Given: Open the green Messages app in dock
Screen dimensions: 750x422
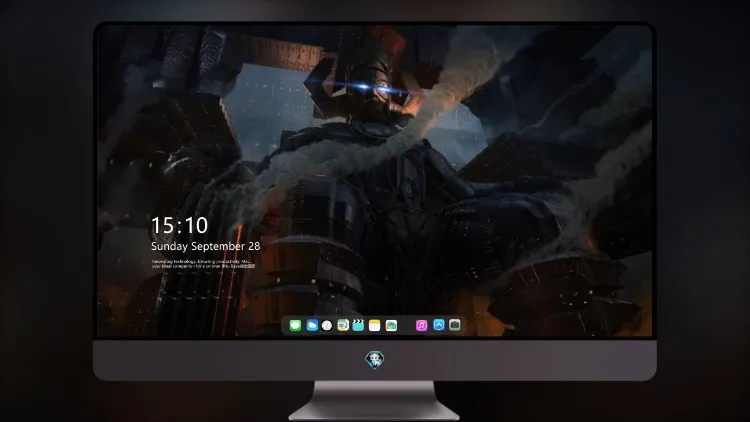Looking at the screenshot, I should (295, 325).
